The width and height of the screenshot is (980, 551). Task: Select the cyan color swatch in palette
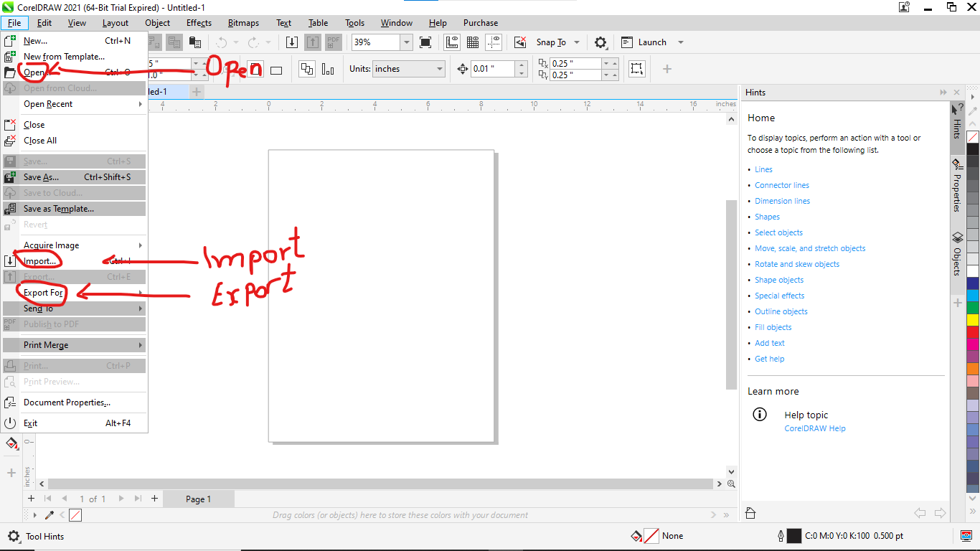click(x=973, y=295)
